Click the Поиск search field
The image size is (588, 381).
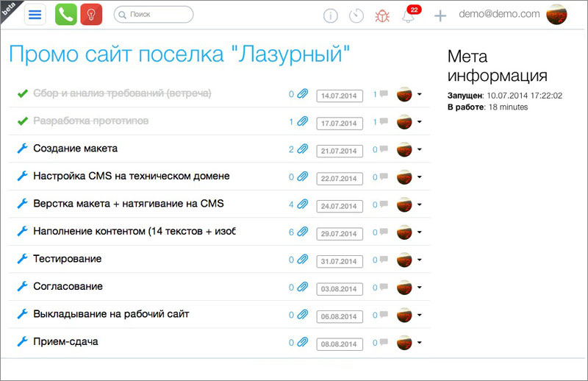click(154, 14)
